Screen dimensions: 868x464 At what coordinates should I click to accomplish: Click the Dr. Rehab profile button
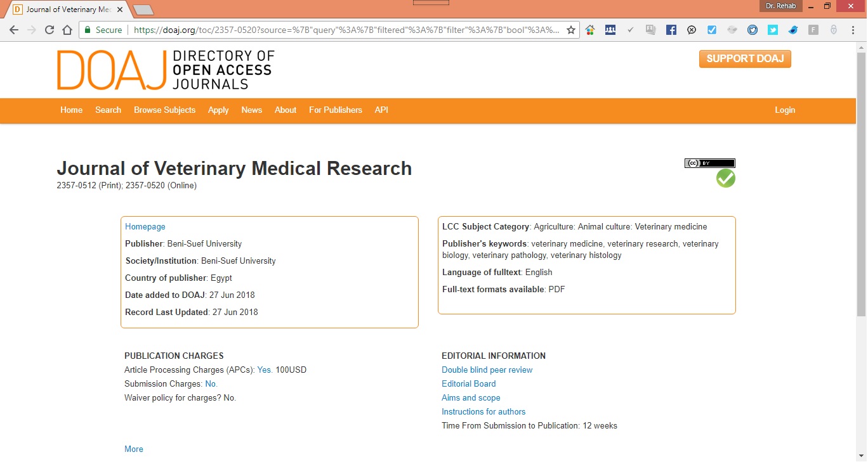(x=780, y=6)
